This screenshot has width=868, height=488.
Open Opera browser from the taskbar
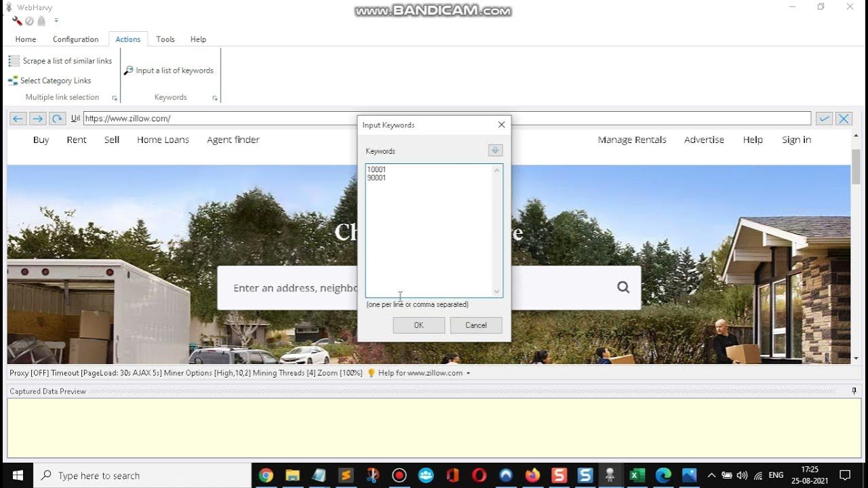coord(479,475)
